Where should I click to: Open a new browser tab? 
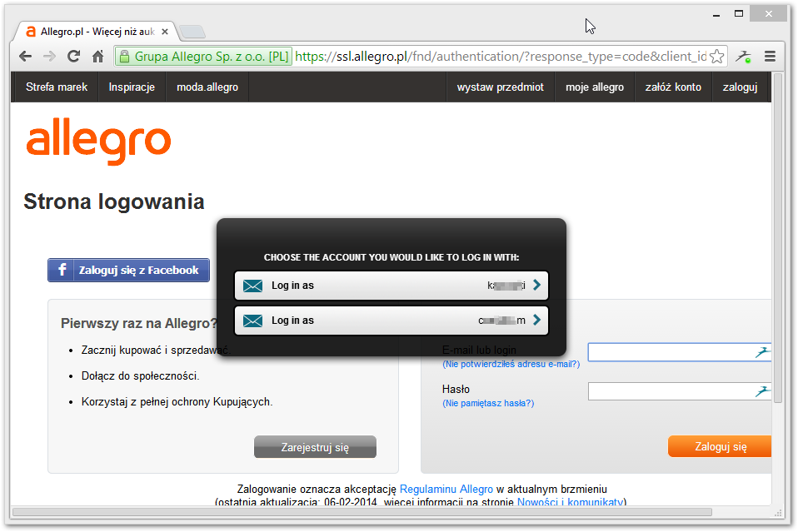click(192, 32)
